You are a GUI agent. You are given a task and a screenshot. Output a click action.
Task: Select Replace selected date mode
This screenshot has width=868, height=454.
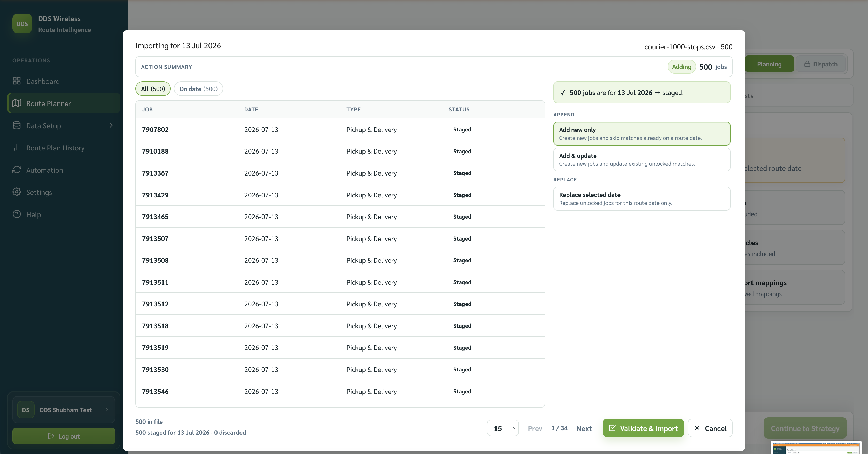coord(641,198)
